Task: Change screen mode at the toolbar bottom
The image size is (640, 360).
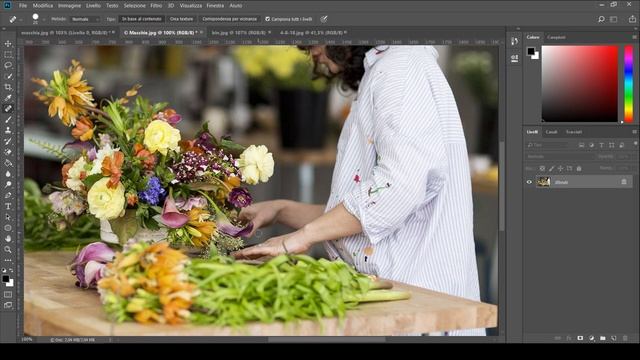Action: point(8,305)
